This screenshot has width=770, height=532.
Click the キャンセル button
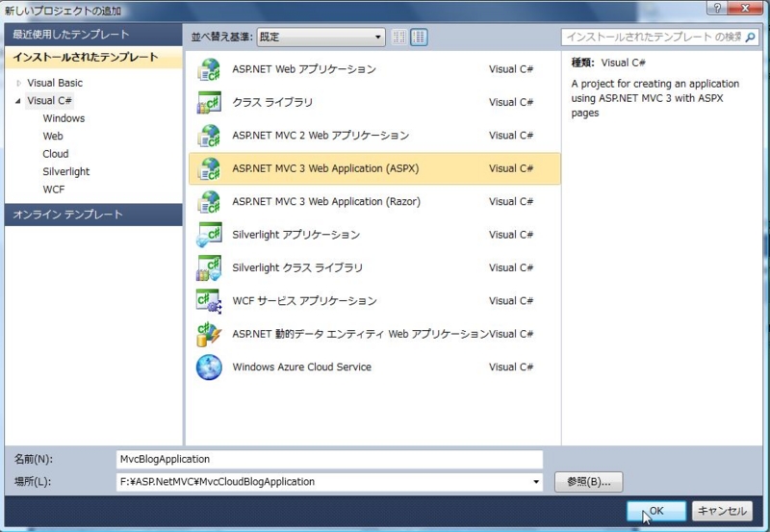(x=722, y=511)
